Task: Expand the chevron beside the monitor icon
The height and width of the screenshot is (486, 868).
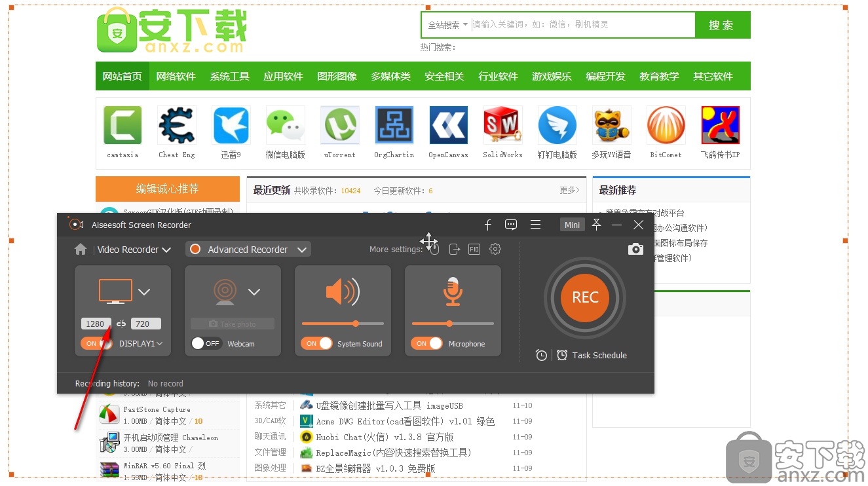Action: click(x=144, y=292)
